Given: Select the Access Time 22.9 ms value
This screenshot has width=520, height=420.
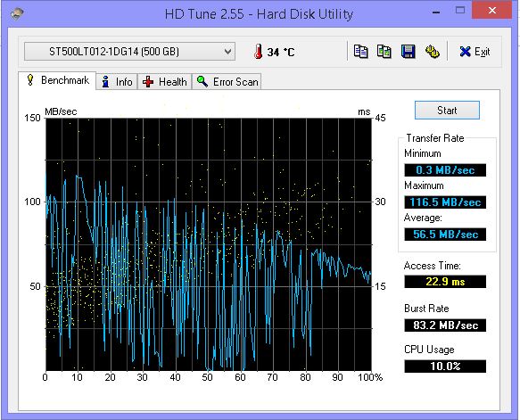Looking at the screenshot, I should pyautogui.click(x=445, y=282).
